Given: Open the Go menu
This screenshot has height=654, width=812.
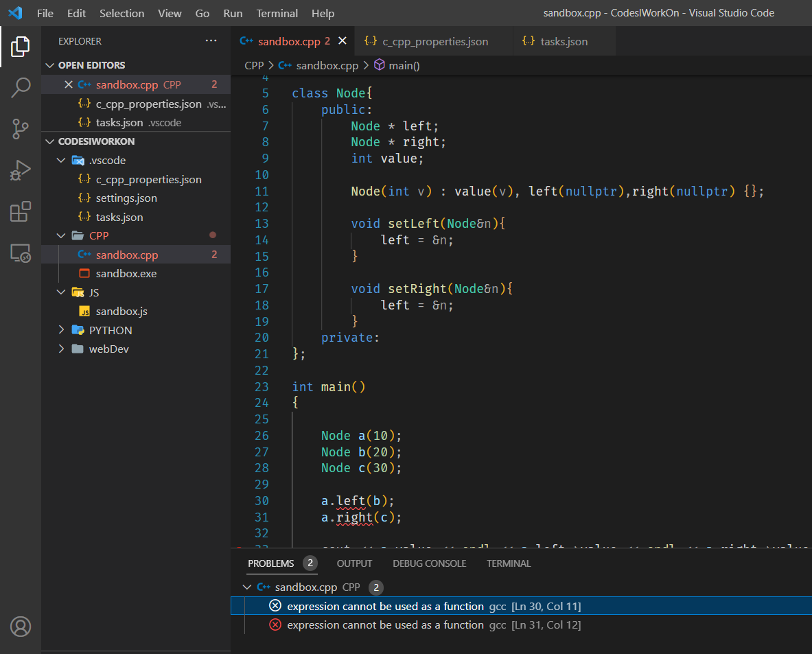Looking at the screenshot, I should pyautogui.click(x=202, y=13).
